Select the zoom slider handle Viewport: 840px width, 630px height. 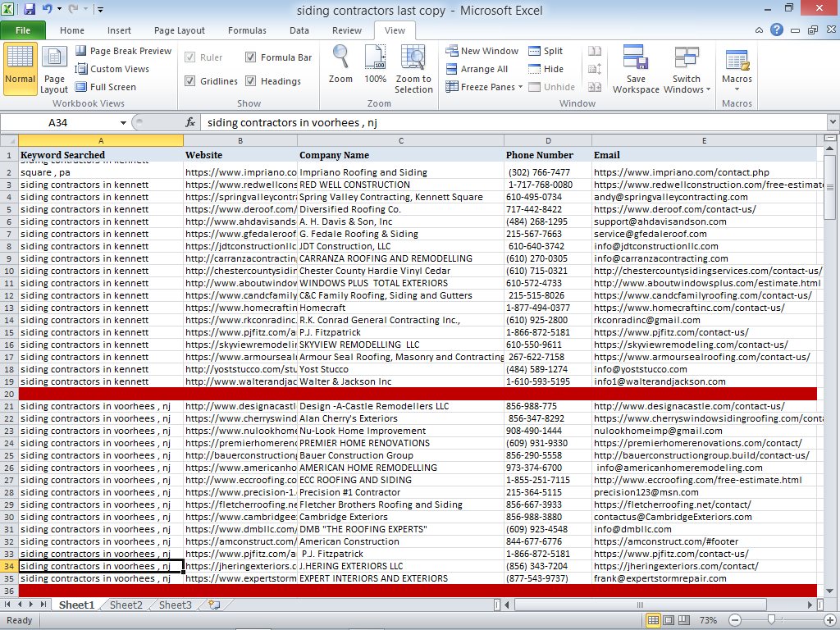[x=771, y=620]
